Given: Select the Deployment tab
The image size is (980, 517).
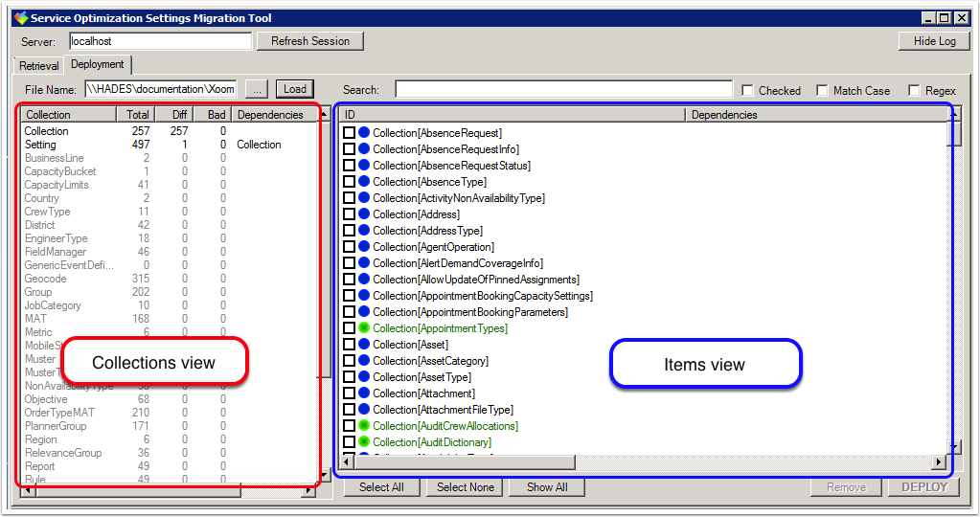Looking at the screenshot, I should click(x=98, y=65).
